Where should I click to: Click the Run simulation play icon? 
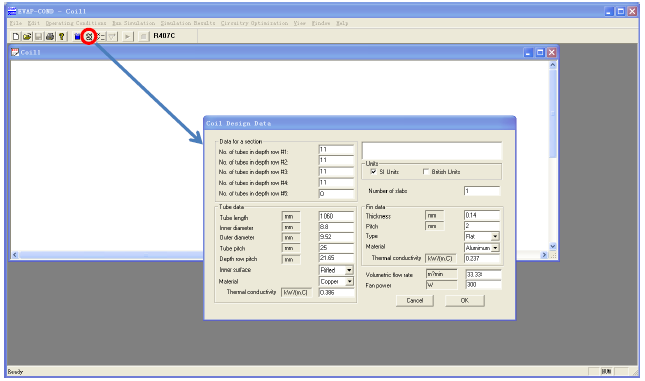128,37
